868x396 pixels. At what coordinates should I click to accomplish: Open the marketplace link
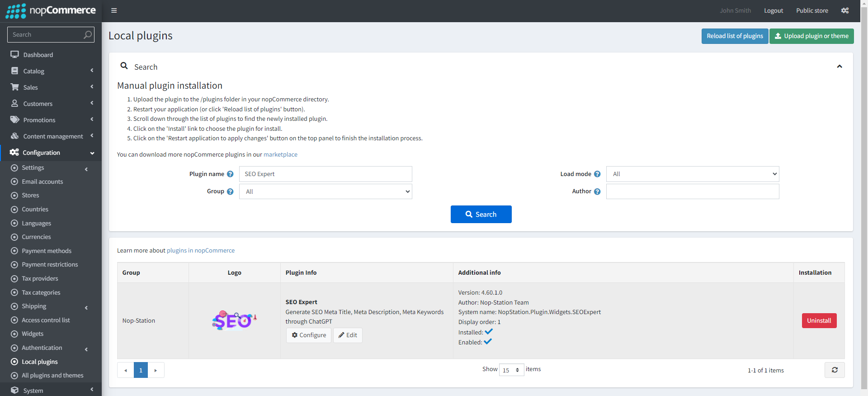pyautogui.click(x=280, y=154)
